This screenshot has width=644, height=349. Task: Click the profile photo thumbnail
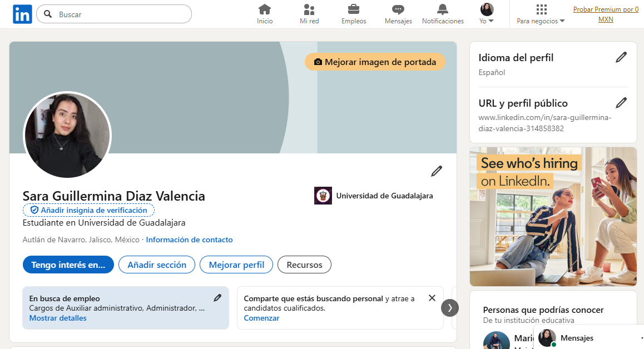(67, 136)
